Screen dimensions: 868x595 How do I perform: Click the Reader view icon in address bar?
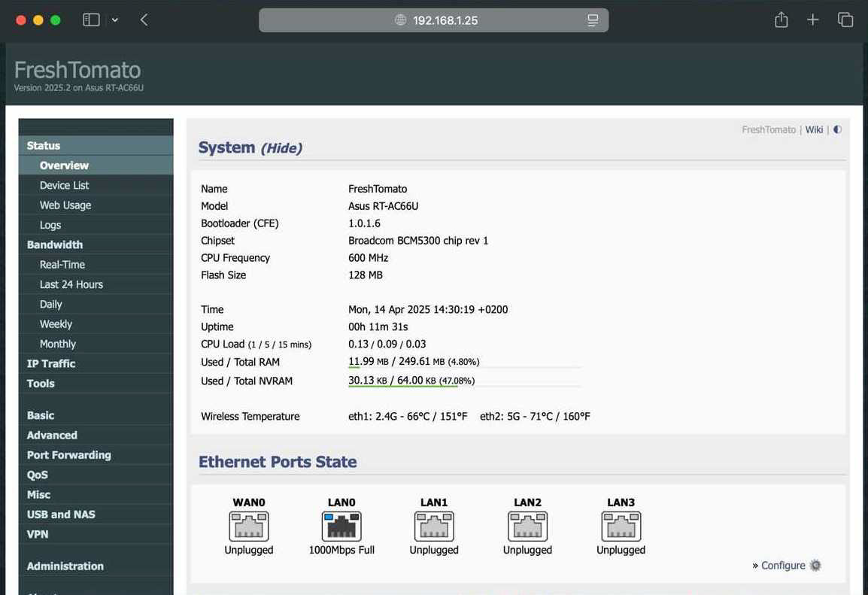(593, 20)
